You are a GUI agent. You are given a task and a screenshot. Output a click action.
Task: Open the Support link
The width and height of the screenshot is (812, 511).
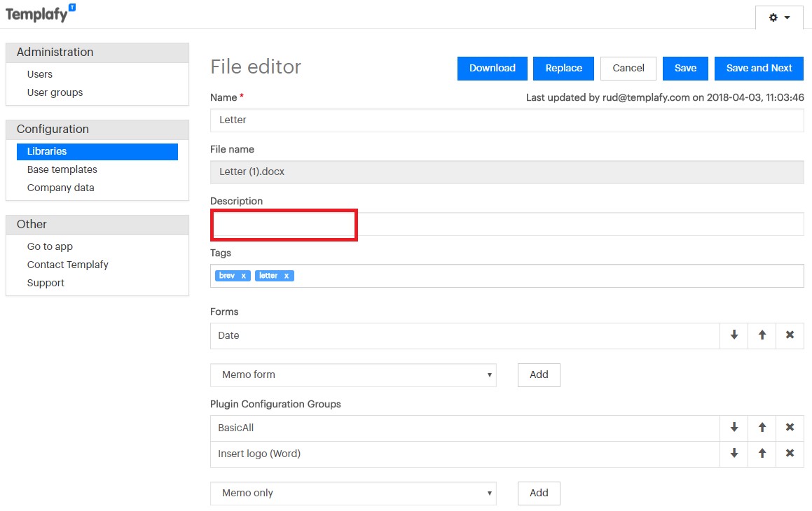pos(46,283)
